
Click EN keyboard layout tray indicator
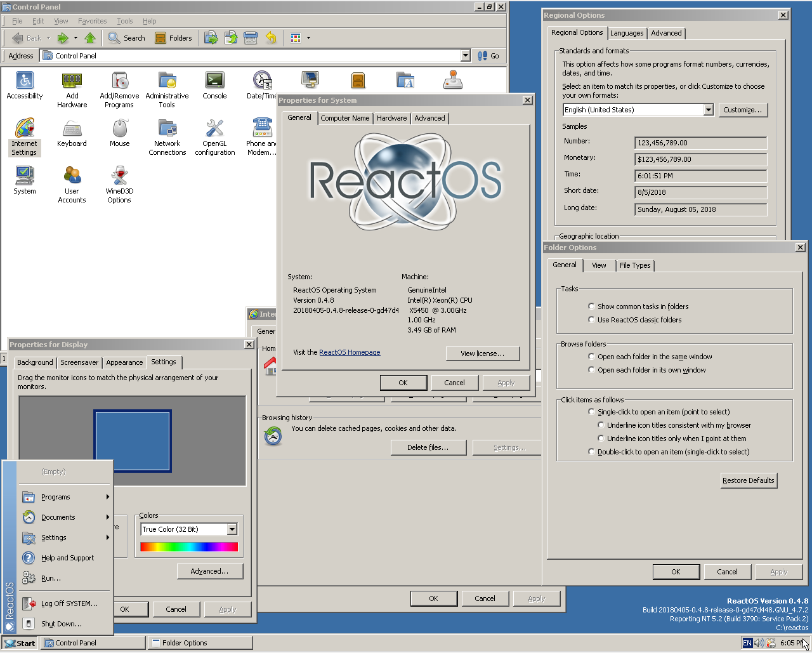pyautogui.click(x=747, y=643)
